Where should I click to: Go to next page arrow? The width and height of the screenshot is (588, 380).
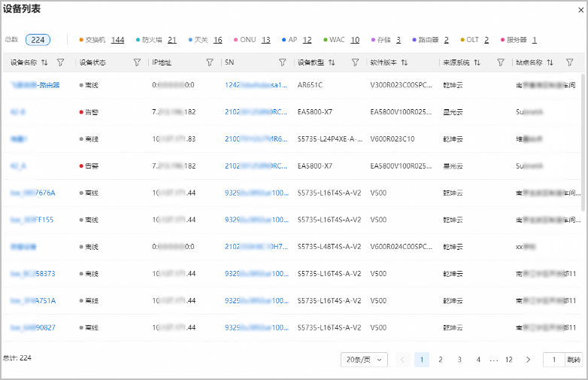click(528, 360)
